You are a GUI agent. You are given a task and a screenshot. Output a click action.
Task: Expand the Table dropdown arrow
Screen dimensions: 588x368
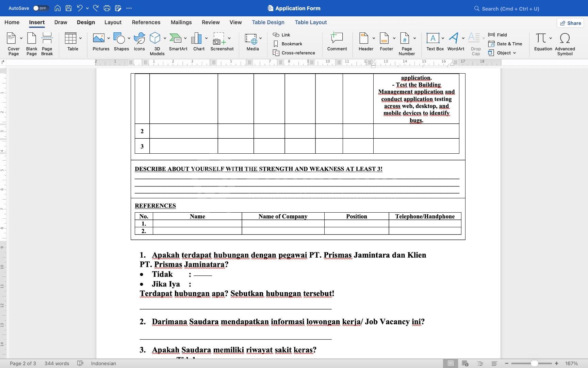coord(81,38)
